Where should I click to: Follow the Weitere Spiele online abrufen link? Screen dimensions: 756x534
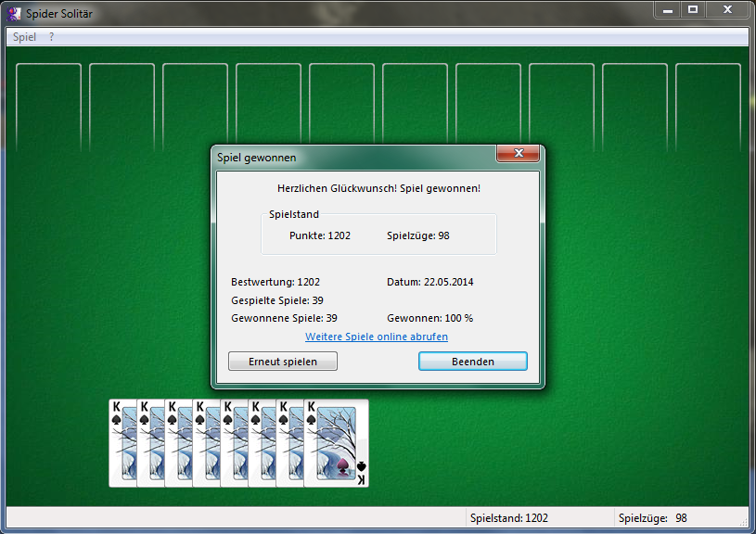point(377,337)
